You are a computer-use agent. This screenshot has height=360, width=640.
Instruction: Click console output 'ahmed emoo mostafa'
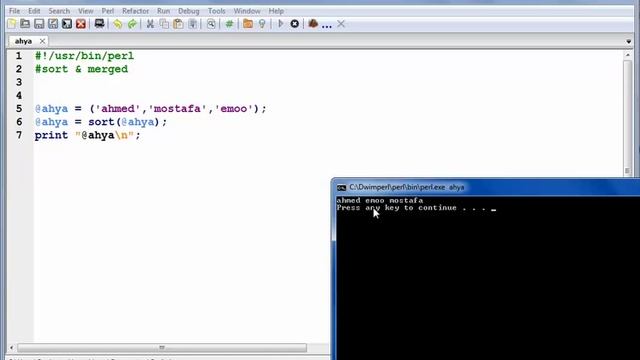(x=380, y=200)
